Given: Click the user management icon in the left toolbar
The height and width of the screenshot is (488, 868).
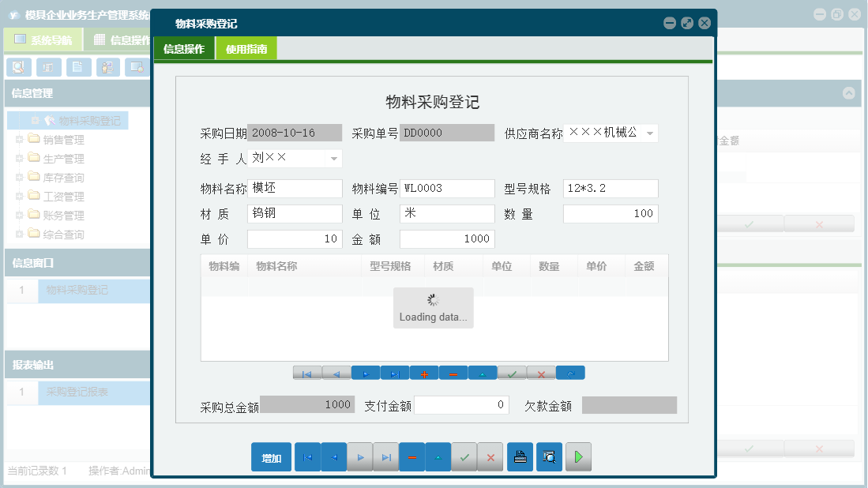Looking at the screenshot, I should pos(107,67).
